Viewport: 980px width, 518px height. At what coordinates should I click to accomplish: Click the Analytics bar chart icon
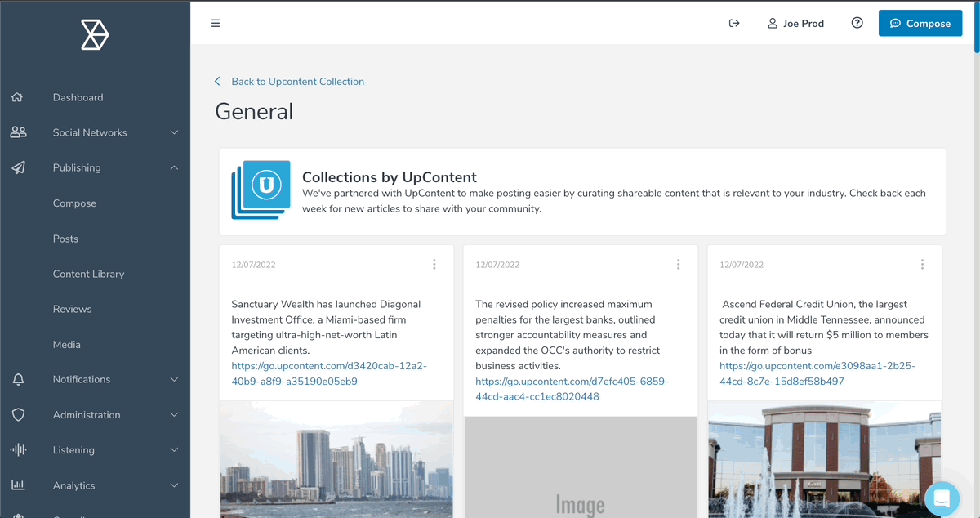click(18, 485)
